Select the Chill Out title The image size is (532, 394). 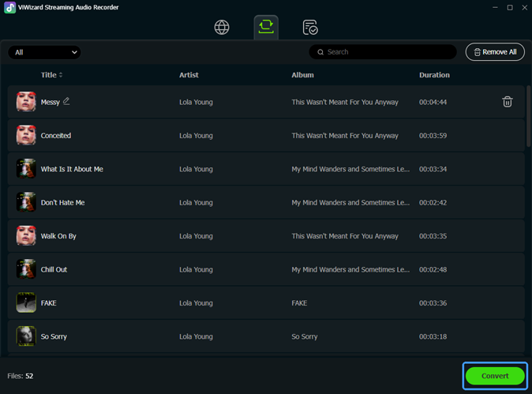[54, 269]
